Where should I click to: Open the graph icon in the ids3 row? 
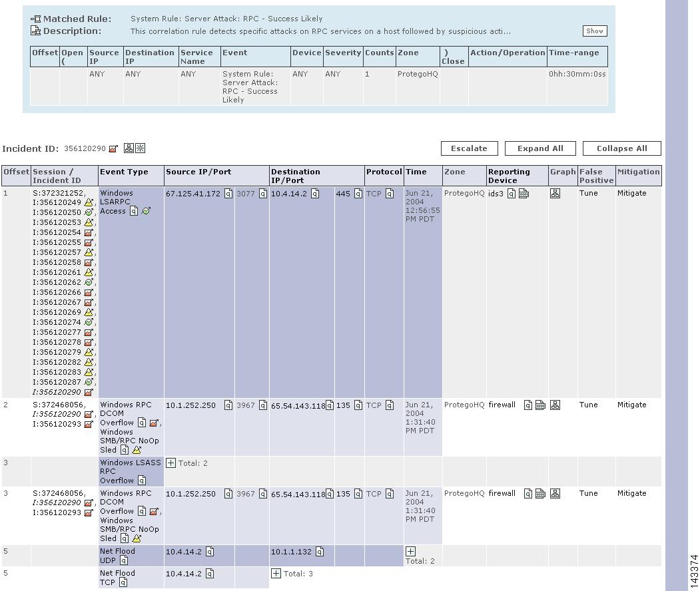point(555,194)
